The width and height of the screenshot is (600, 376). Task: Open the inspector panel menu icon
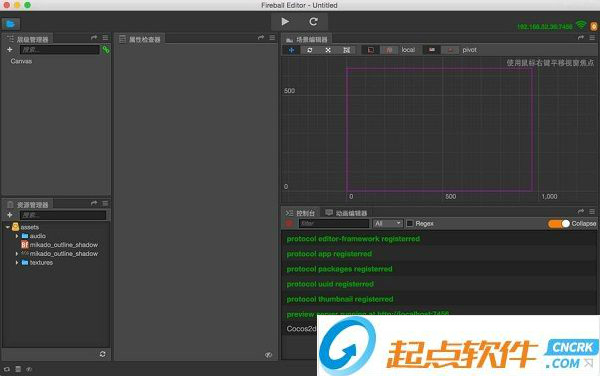(272, 37)
